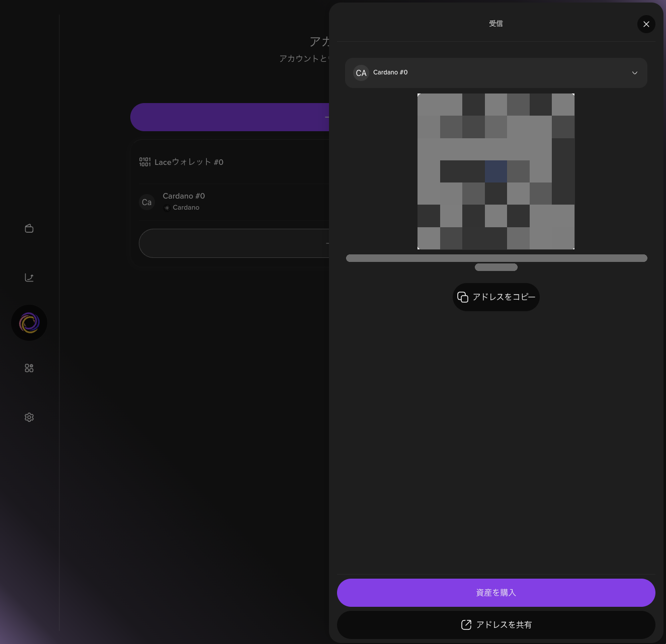
Task: Click the binary icon beside Laceウォレット #0
Action: [x=145, y=162]
